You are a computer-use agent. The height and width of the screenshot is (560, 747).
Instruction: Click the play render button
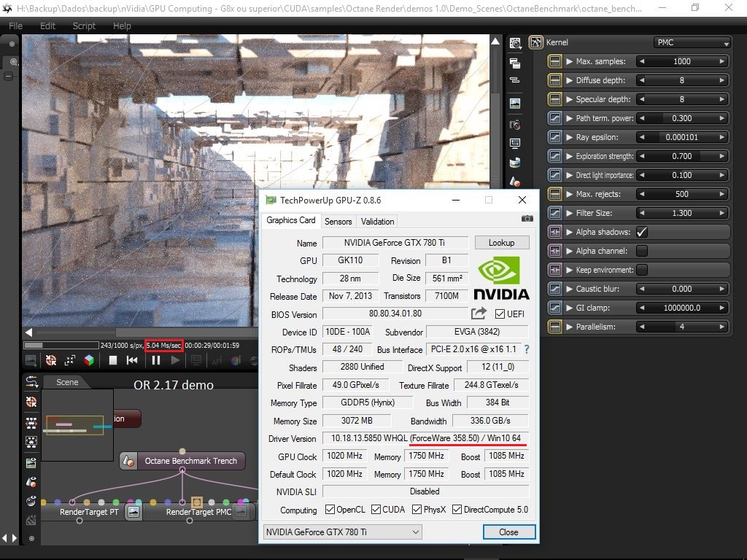pos(175,360)
